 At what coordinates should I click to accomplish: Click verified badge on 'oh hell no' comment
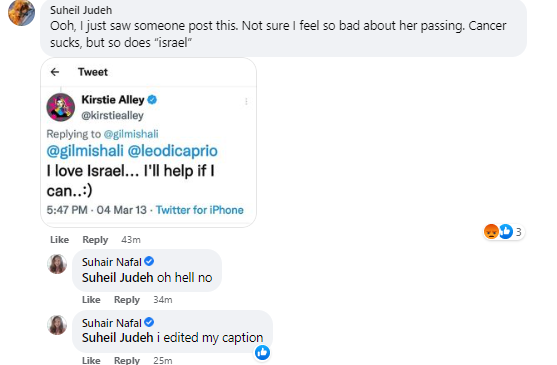(x=149, y=262)
